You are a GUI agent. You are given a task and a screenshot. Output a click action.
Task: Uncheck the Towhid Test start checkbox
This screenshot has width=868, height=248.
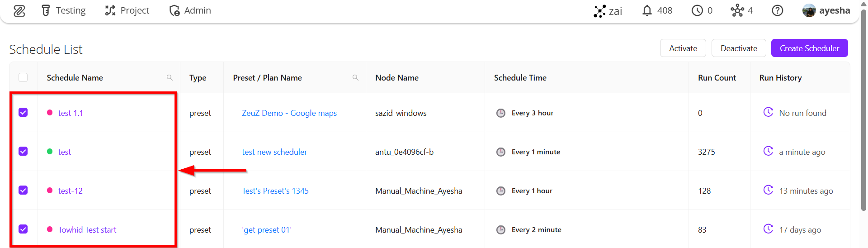pos(23,229)
